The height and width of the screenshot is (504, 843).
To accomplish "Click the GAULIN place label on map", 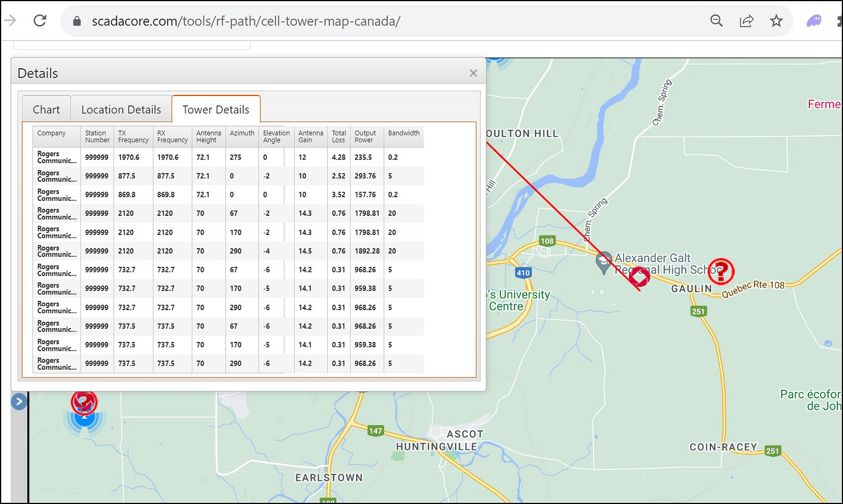I will (691, 289).
